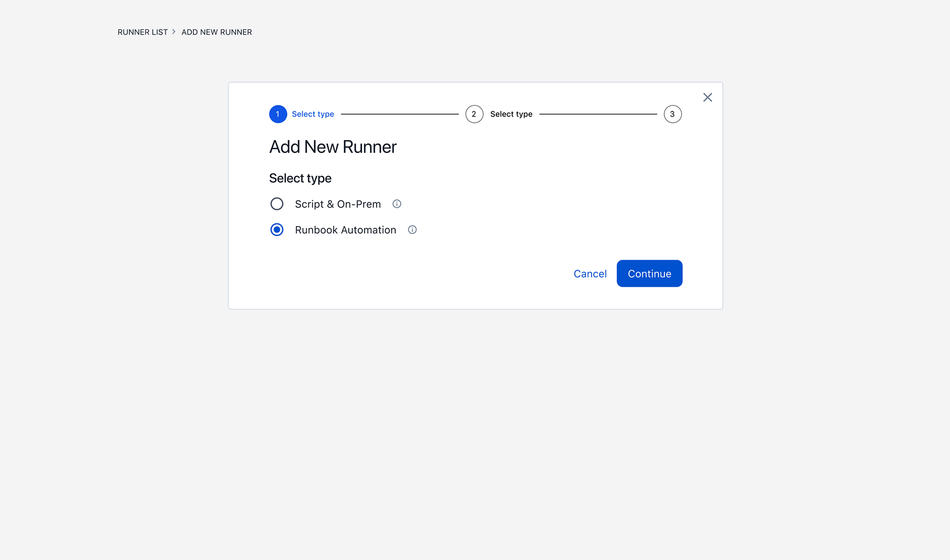Click the close button on the dialog
Image resolution: width=950 pixels, height=560 pixels.
[x=708, y=96]
